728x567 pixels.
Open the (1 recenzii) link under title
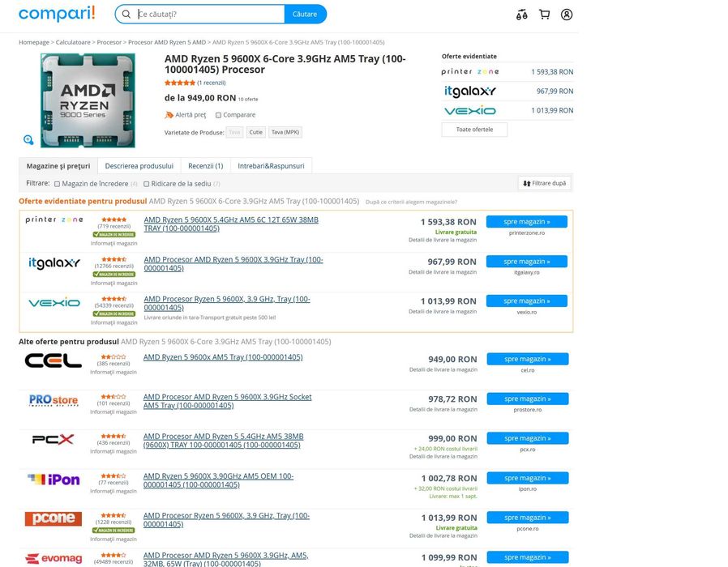coord(212,83)
